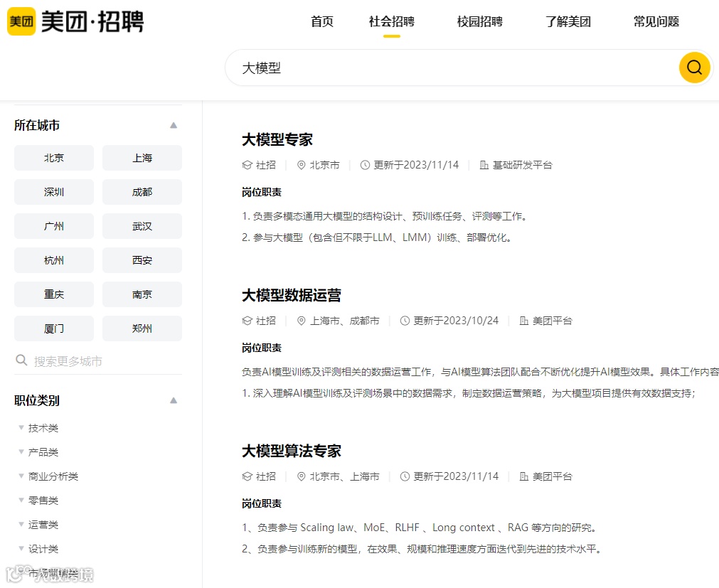Select the 成都 city filter
Image resolution: width=719 pixels, height=588 pixels.
142,192
